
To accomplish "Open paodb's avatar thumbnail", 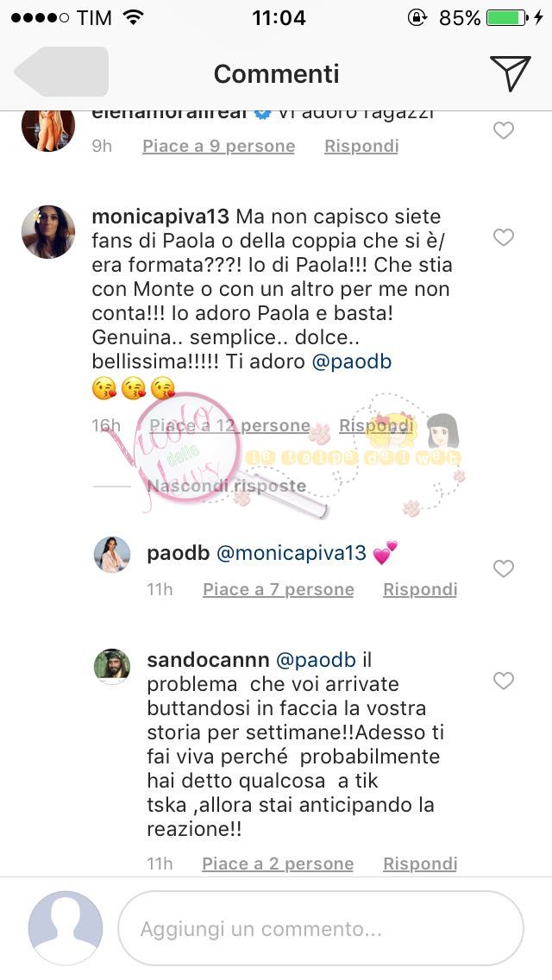I will [x=112, y=555].
